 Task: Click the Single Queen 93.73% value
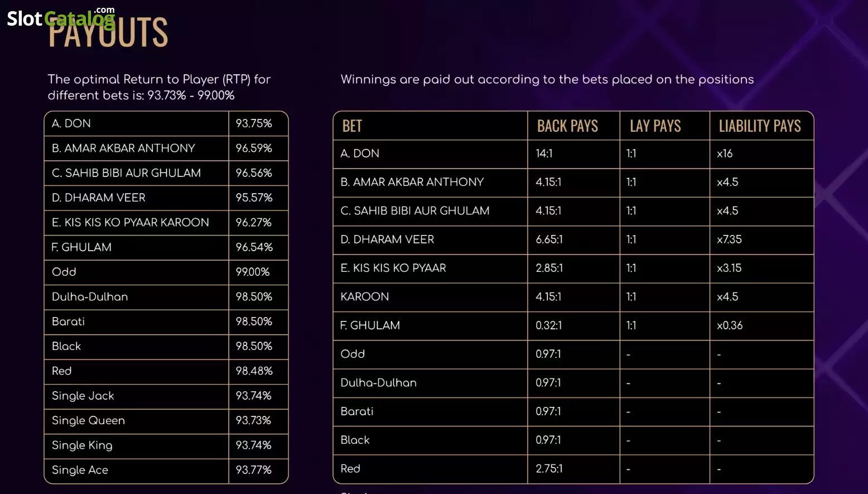(253, 420)
